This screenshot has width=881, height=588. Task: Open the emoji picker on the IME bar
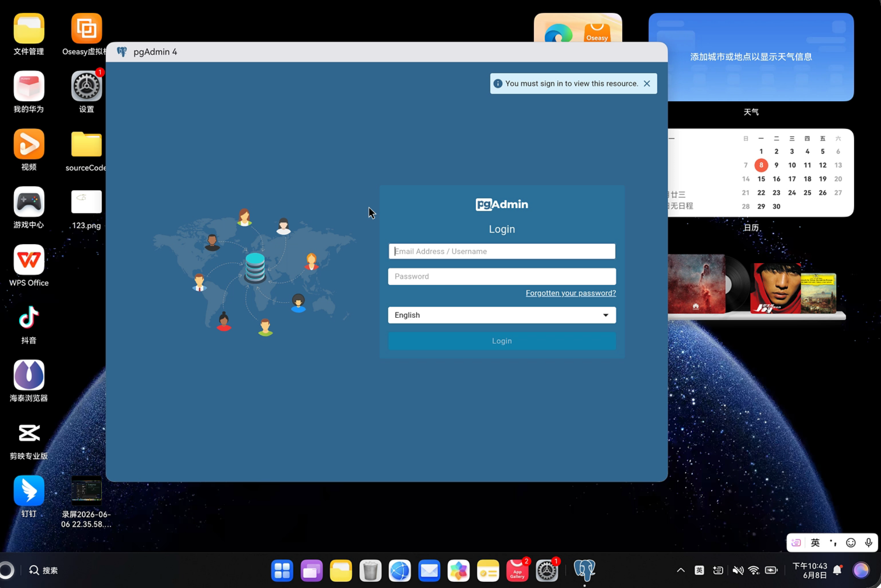tap(851, 543)
